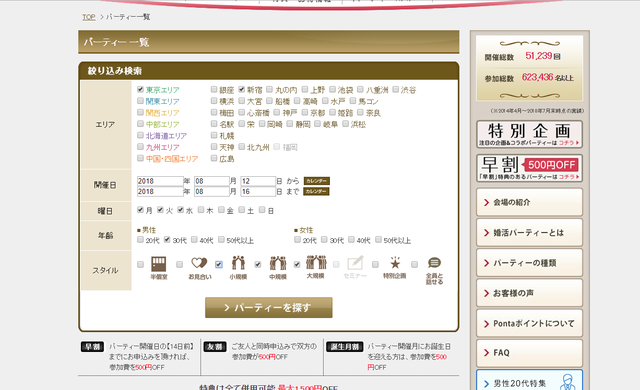Image resolution: width=640 pixels, height=390 pixels.
Task: Open the 特別企画 banner
Action: pos(529,134)
